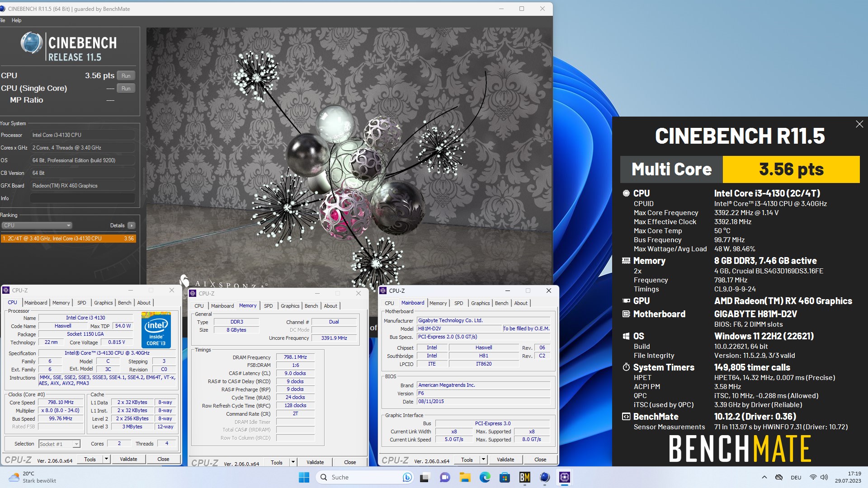868x488 pixels.
Task: Open the volume speaker tray icon
Action: (824, 478)
